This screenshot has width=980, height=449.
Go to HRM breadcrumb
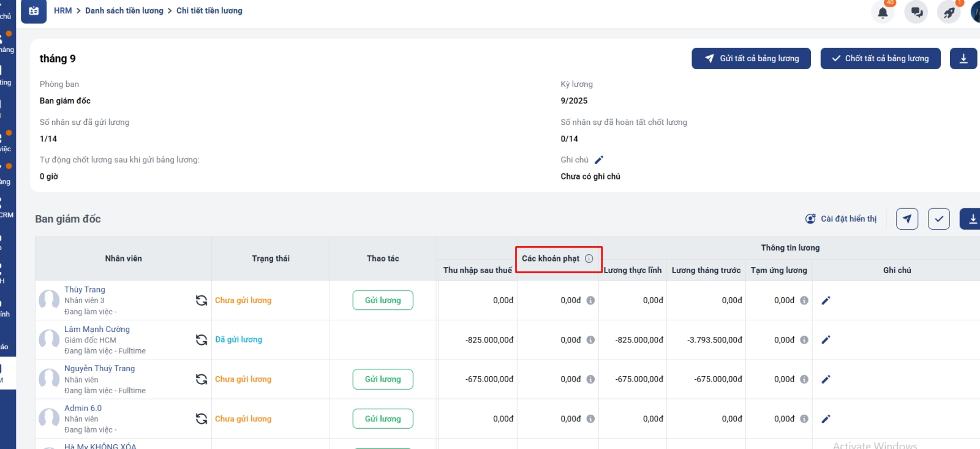click(x=62, y=11)
